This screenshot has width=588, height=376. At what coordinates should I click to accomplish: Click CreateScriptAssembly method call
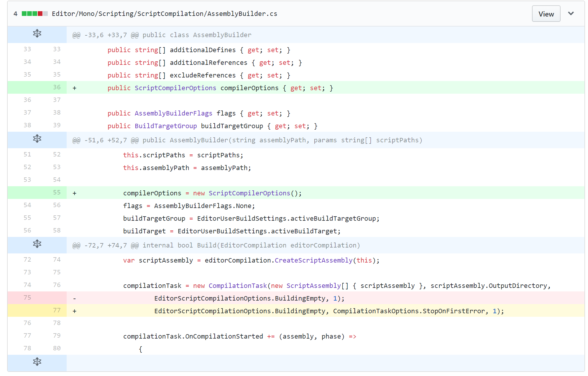[313, 260]
